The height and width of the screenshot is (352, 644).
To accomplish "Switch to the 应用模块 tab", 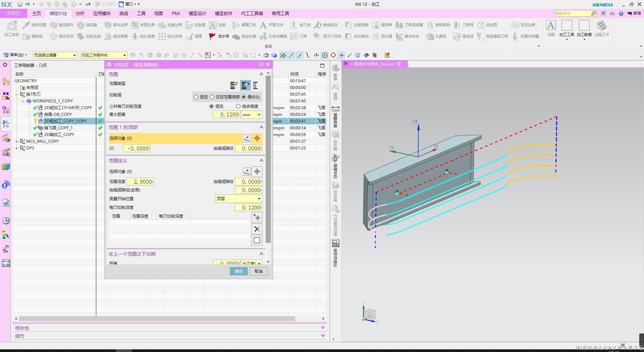I will [102, 13].
